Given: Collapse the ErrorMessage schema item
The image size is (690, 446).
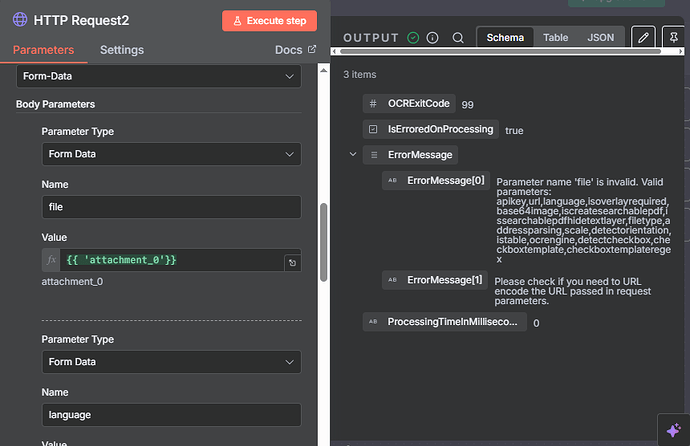Looking at the screenshot, I should [352, 154].
